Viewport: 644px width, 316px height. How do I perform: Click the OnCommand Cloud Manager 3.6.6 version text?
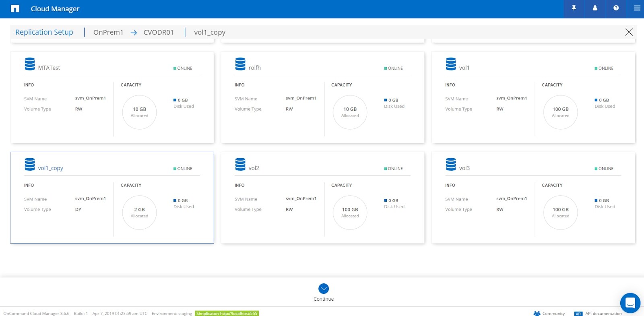[x=36, y=313]
